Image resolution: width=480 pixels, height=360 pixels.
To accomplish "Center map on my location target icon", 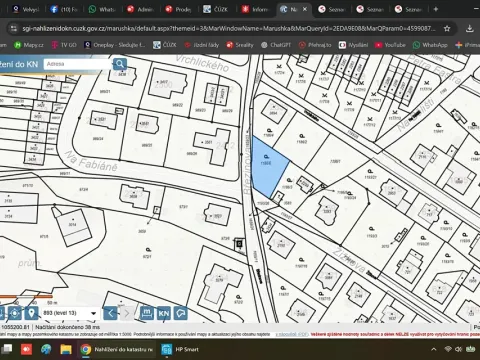I will [x=15, y=313].
